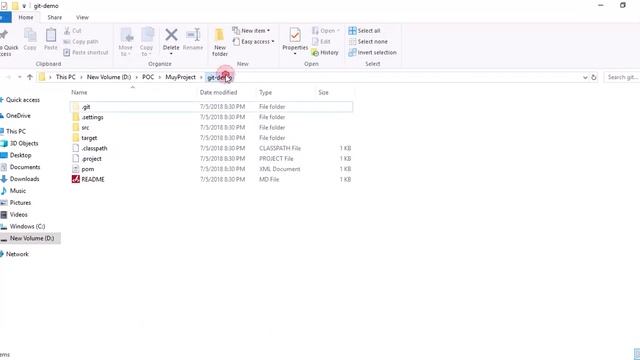640x360 pixels.
Task: Open Pictures in navigation pane
Action: point(20,203)
